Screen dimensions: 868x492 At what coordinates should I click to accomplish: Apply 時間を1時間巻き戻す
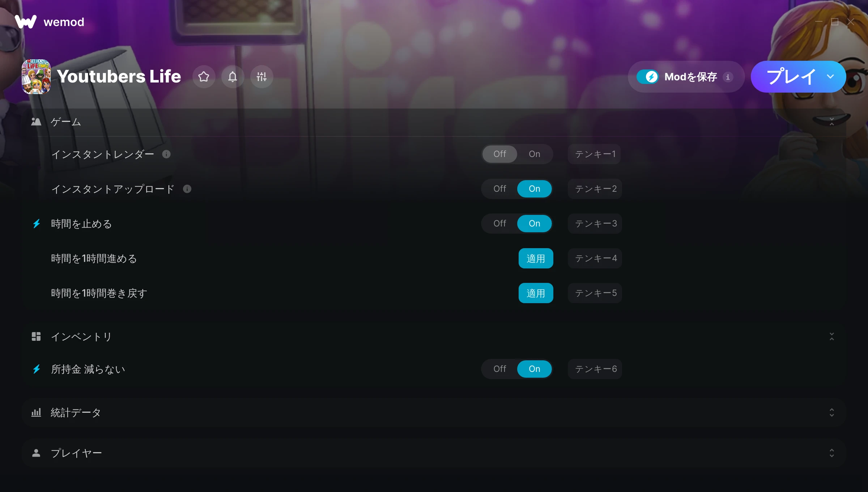(536, 293)
